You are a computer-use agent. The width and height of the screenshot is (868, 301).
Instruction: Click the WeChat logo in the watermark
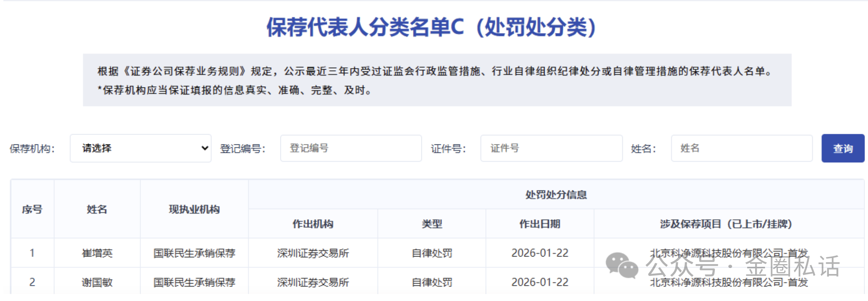pos(621,265)
